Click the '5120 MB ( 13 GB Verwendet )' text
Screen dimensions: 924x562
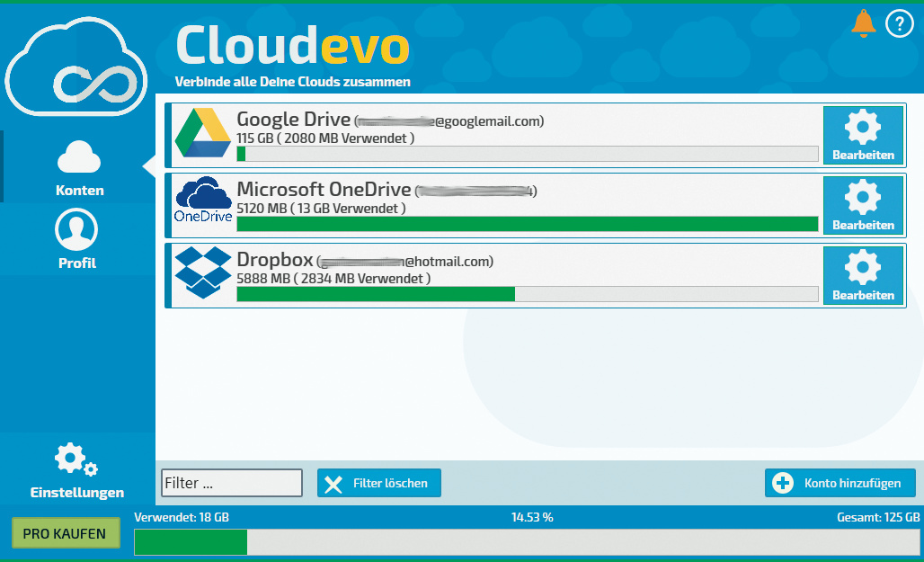click(x=321, y=209)
